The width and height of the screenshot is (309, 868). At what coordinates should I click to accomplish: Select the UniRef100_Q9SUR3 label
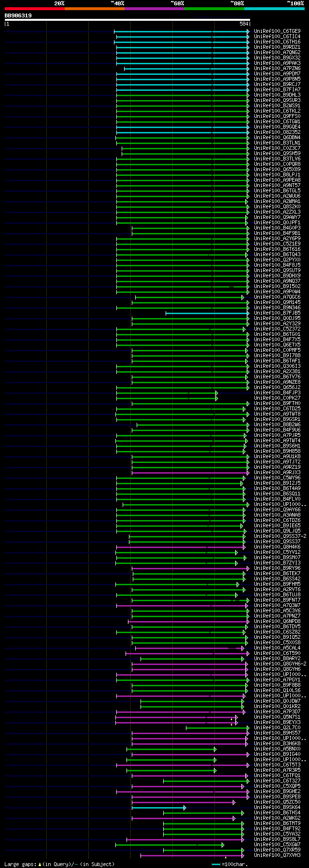tap(277, 100)
